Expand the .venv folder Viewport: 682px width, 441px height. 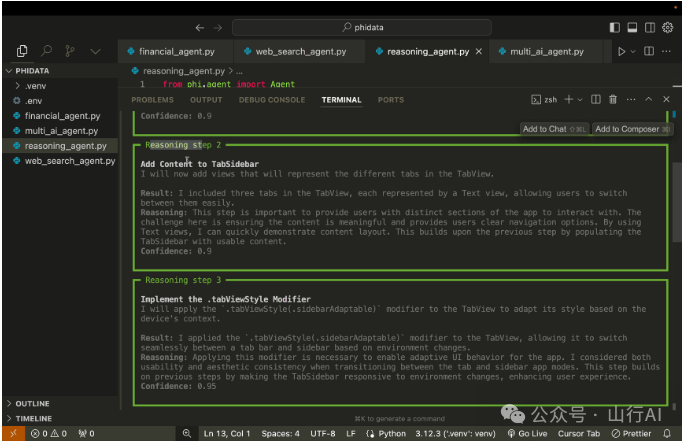61,86
